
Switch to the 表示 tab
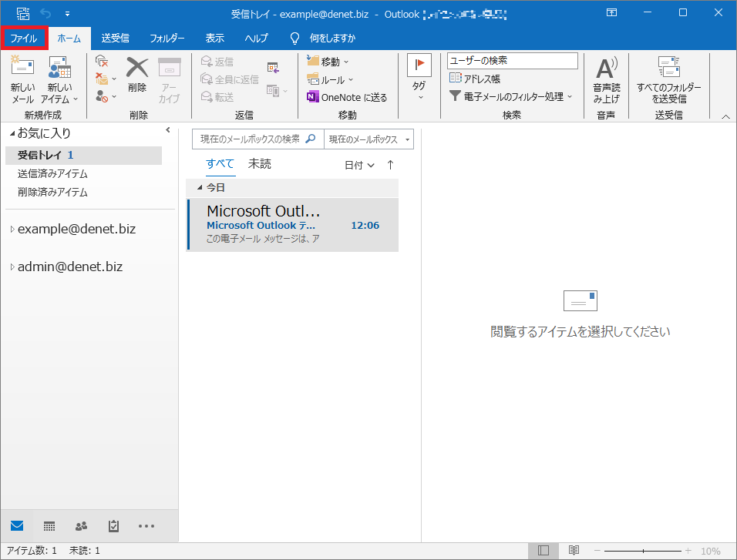(215, 38)
